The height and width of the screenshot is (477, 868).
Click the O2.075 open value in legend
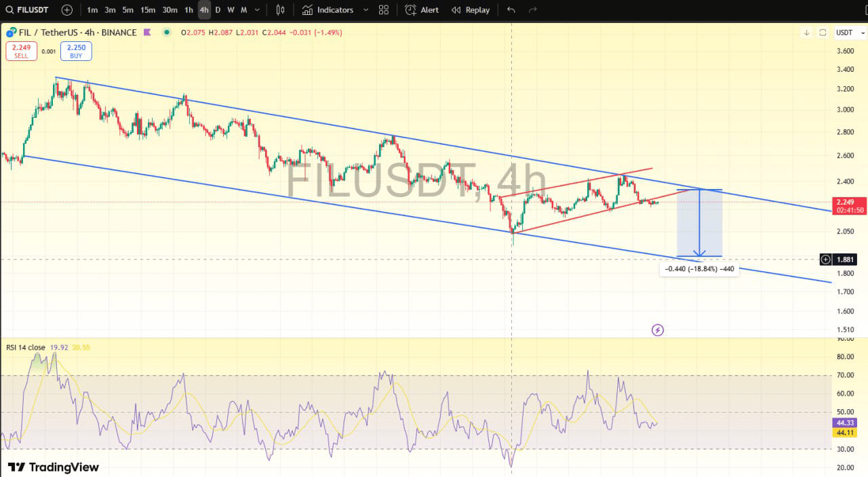click(195, 33)
